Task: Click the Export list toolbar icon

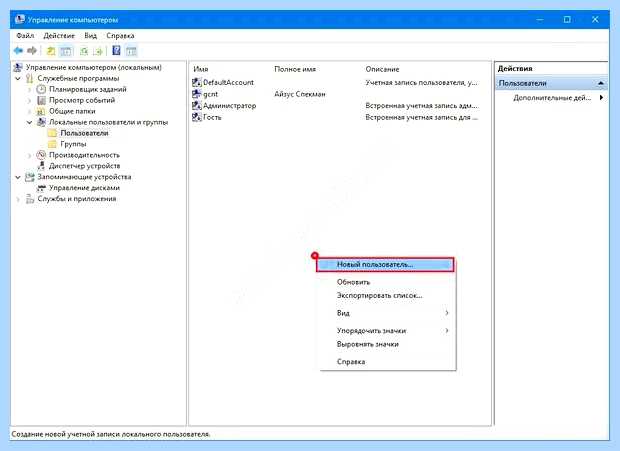Action: pyautogui.click(x=98, y=51)
